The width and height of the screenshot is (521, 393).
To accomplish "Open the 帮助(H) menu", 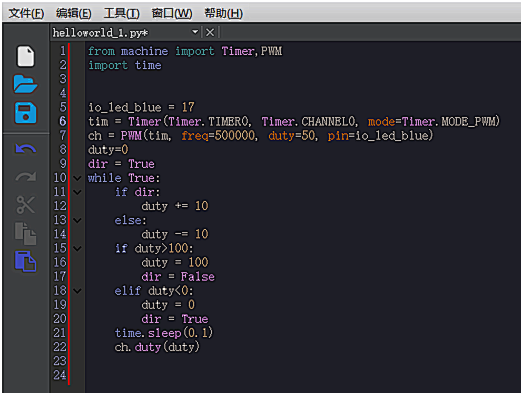I will click(224, 13).
